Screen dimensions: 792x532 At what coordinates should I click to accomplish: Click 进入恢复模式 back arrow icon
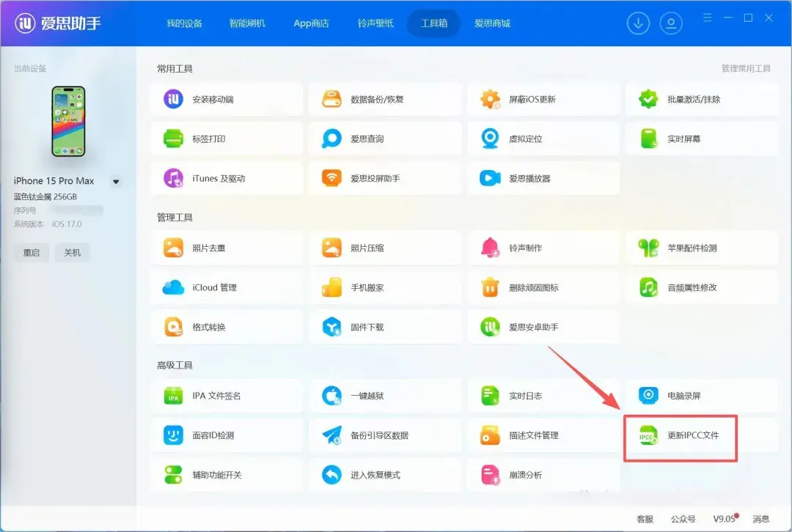[332, 475]
